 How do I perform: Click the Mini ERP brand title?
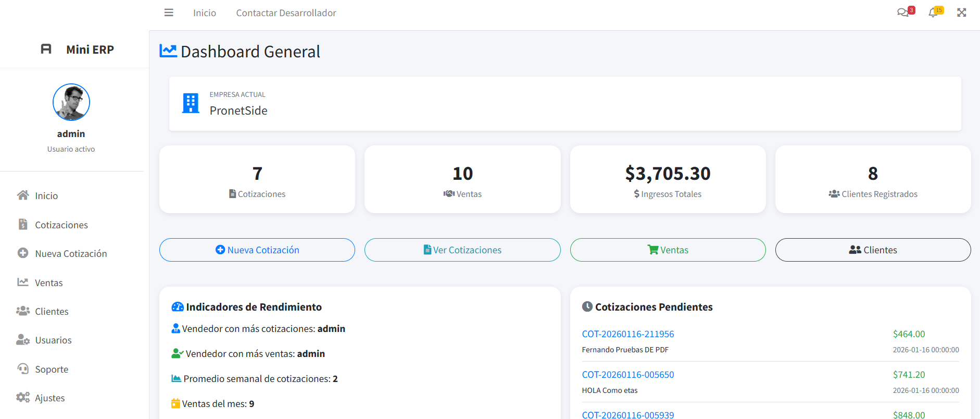tap(90, 50)
